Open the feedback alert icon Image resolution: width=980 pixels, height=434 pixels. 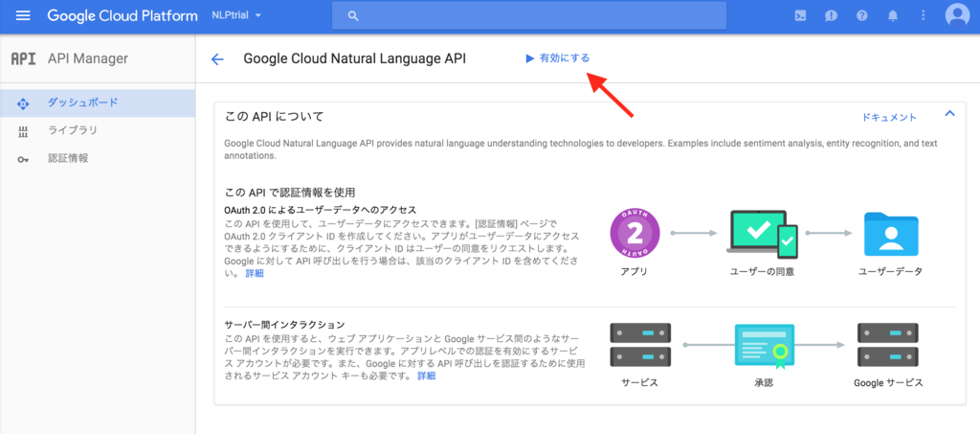pyautogui.click(x=831, y=16)
